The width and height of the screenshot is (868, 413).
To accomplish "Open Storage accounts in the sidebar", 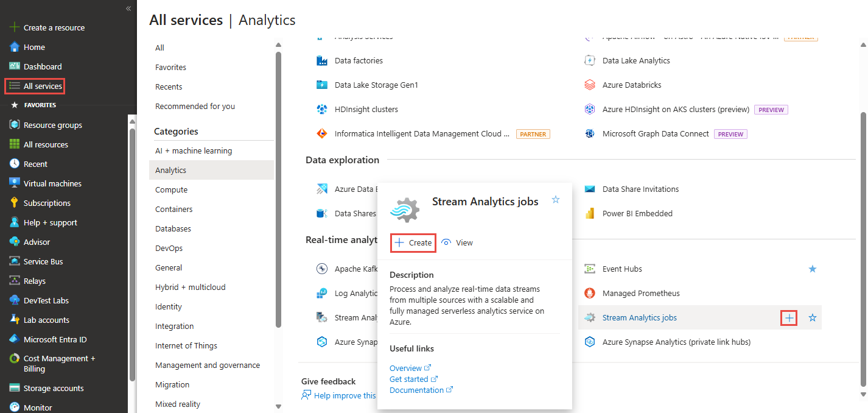I will (x=54, y=388).
